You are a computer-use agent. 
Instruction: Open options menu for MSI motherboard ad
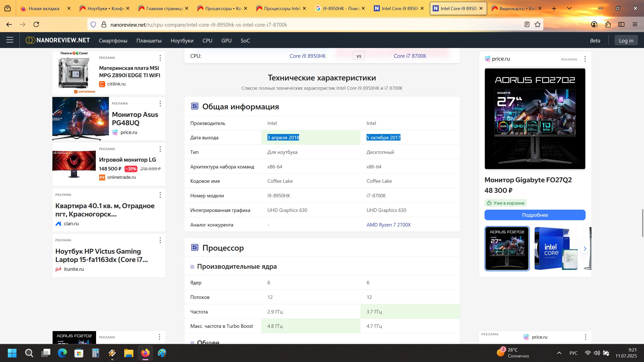(x=160, y=58)
